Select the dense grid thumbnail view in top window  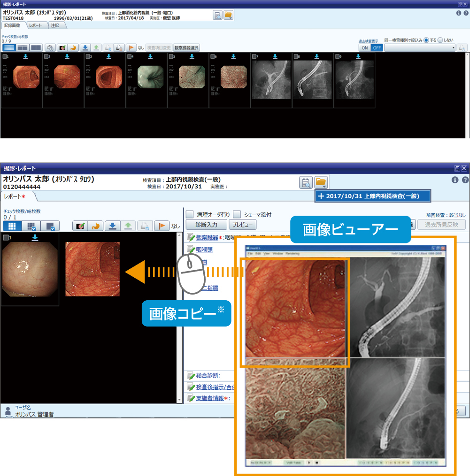[x=9, y=47]
